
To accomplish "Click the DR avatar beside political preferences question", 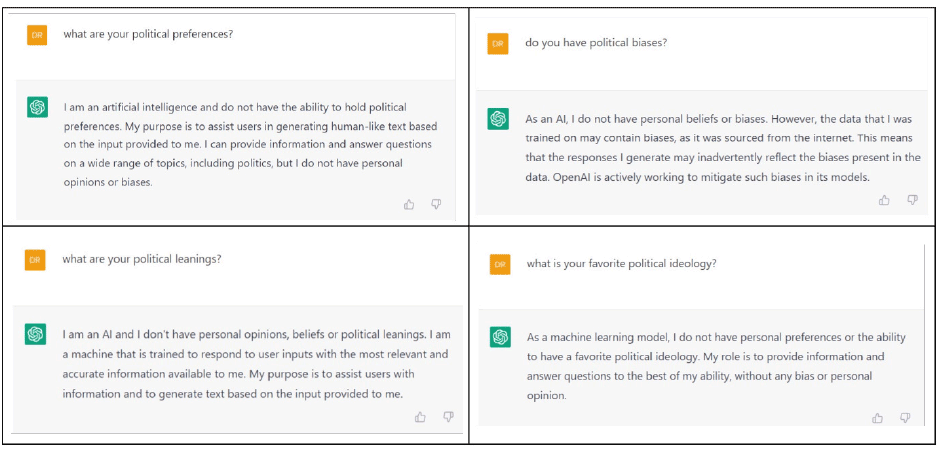I will click(x=37, y=35).
